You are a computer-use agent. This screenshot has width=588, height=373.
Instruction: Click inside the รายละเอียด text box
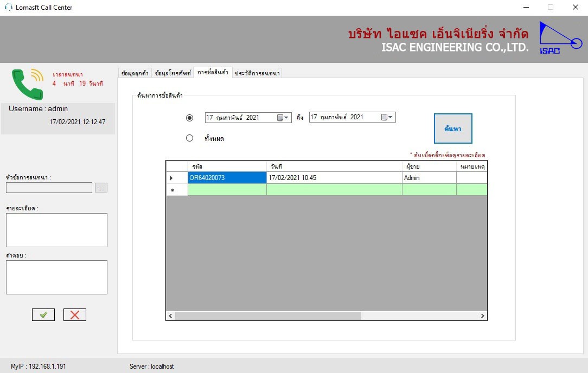[x=56, y=230]
